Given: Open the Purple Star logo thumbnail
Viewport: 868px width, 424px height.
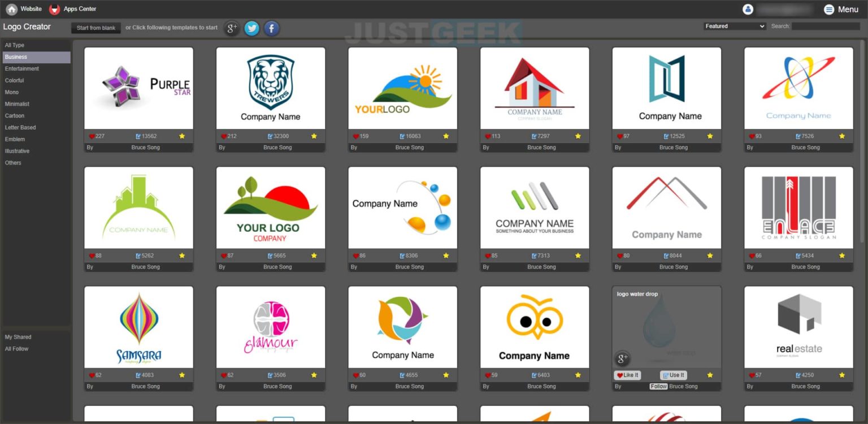Looking at the screenshot, I should pos(138,88).
